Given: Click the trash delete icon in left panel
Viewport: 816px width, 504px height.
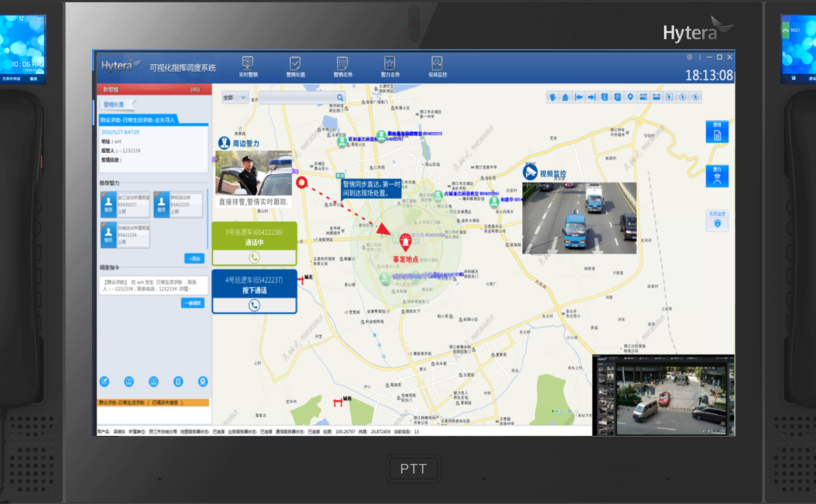Looking at the screenshot, I should (x=178, y=381).
